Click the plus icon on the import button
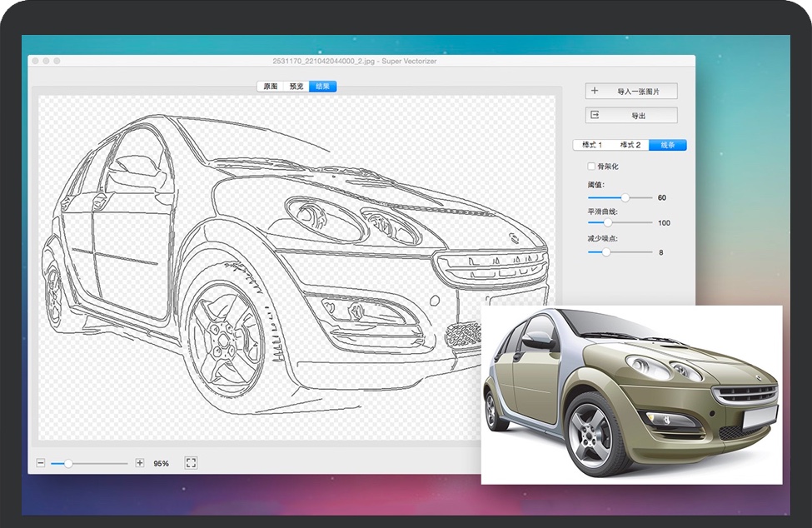Image resolution: width=812 pixels, height=528 pixels. pyautogui.click(x=594, y=91)
